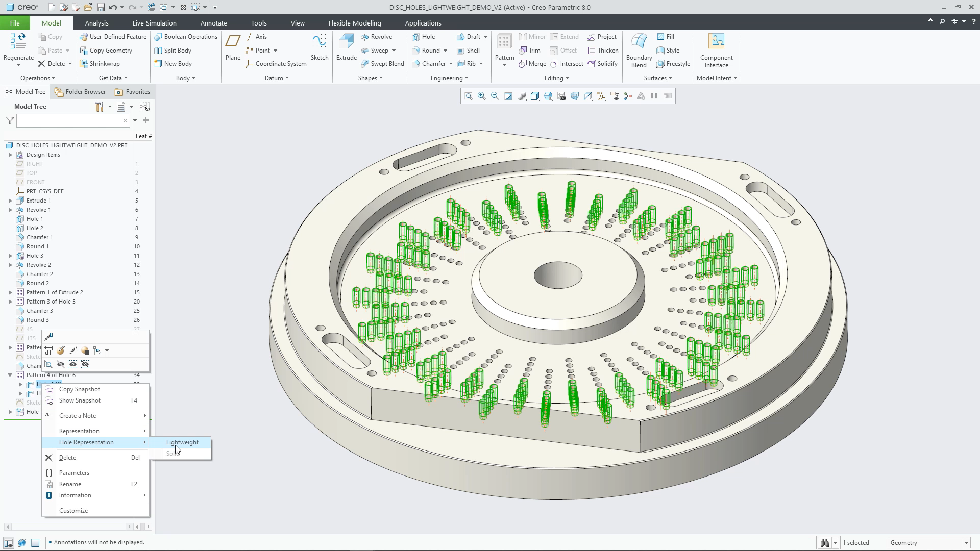Start the Extrude feature tool
This screenshot has height=551, width=980.
coord(346,48)
